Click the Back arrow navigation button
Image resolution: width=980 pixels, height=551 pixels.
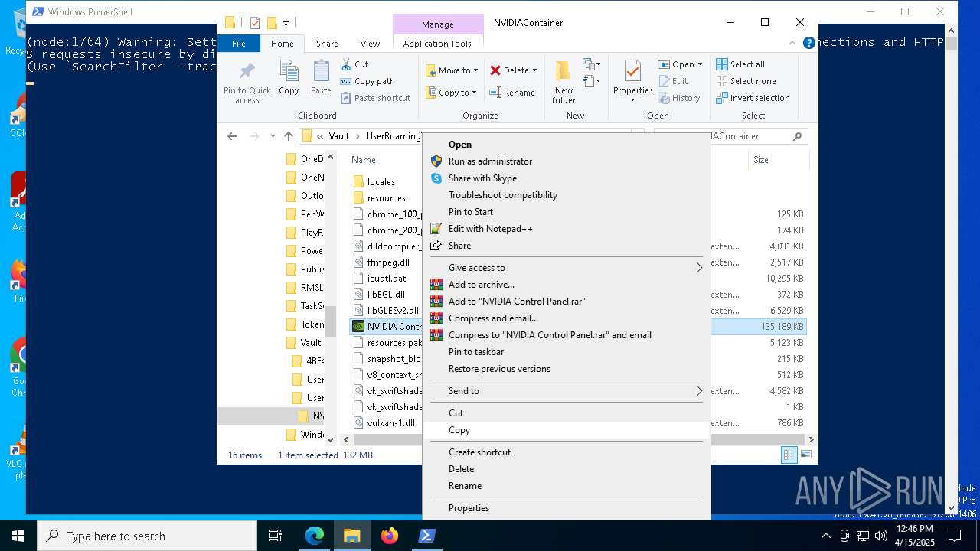232,136
